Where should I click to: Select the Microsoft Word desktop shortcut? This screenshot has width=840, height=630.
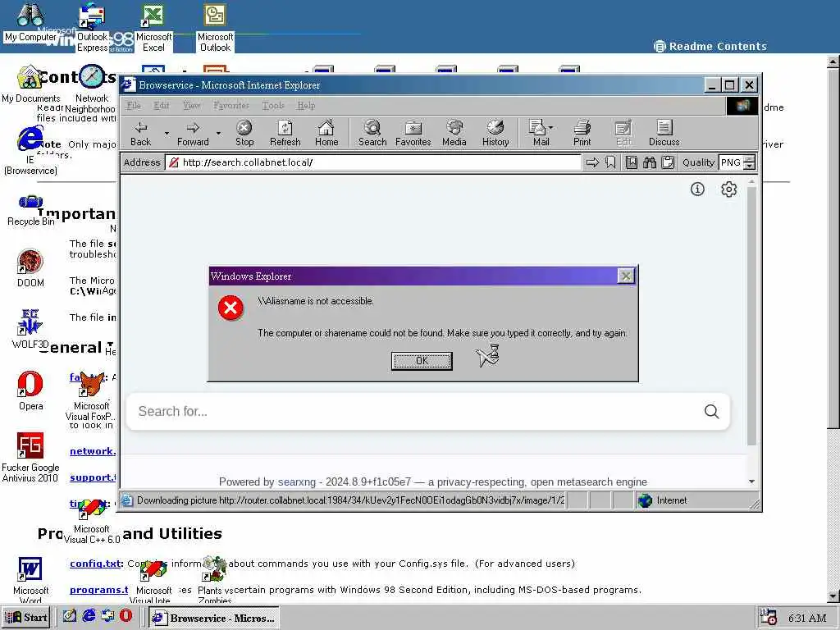click(x=30, y=580)
